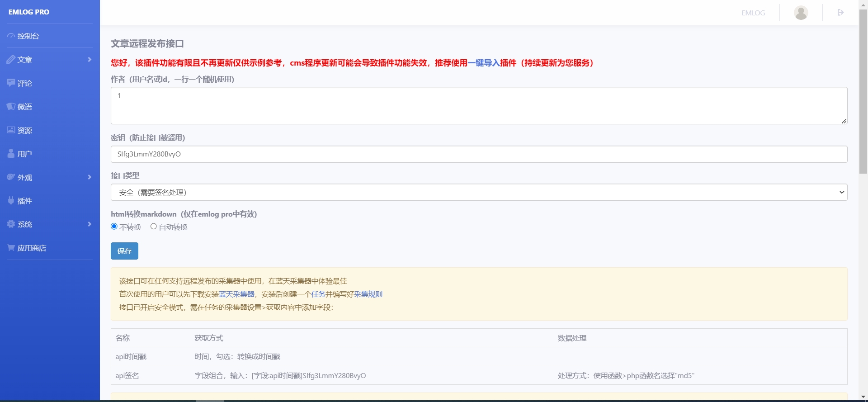Open the user avatar profile menu
This screenshot has width=868, height=402.
click(801, 13)
